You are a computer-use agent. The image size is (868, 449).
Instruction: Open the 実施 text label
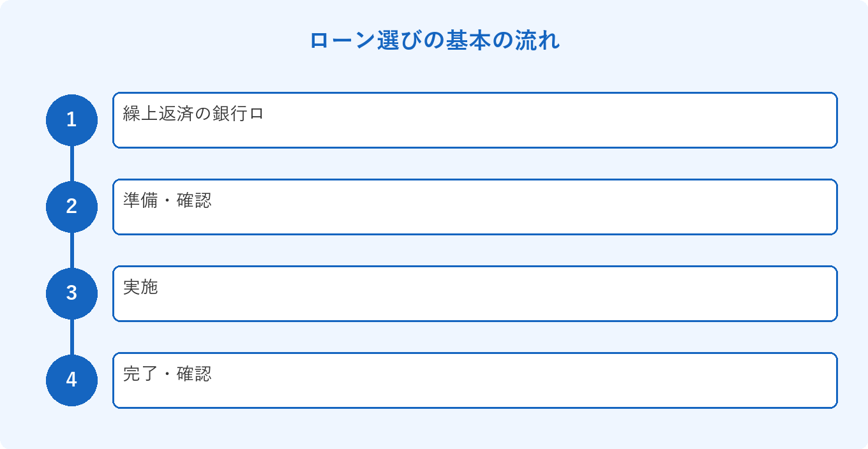point(140,288)
